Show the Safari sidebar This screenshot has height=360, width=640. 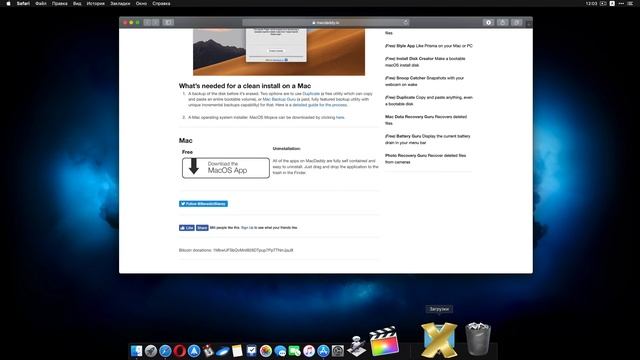pyautogui.click(x=168, y=22)
